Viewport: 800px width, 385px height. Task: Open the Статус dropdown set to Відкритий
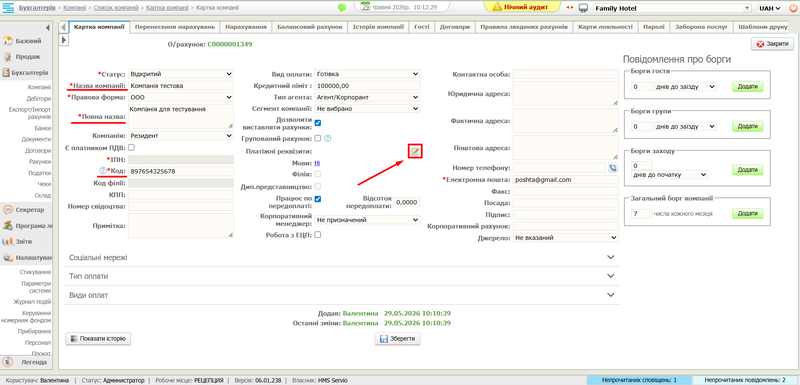pyautogui.click(x=181, y=74)
